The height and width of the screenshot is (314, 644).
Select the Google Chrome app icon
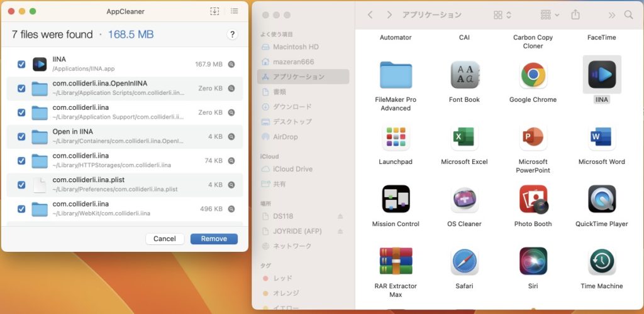click(x=533, y=75)
